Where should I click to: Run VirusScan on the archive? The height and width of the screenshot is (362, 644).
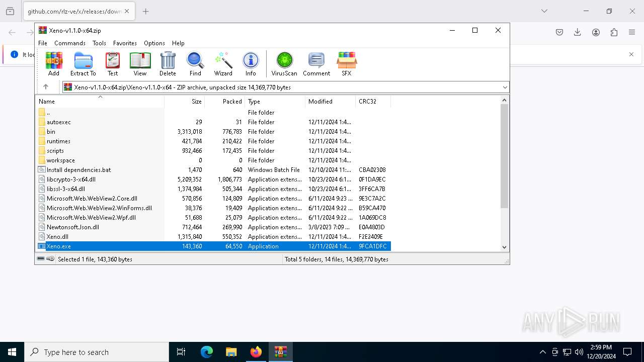coord(284,64)
